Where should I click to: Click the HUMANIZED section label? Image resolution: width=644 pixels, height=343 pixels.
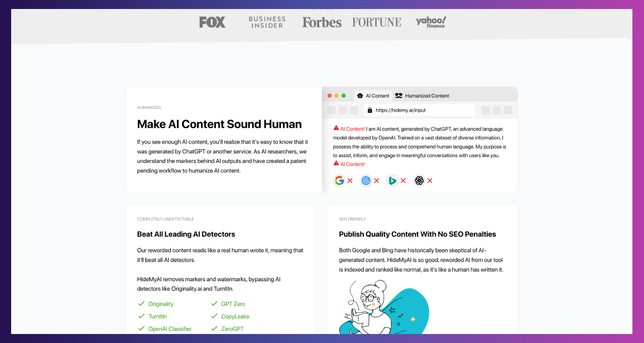pos(149,108)
